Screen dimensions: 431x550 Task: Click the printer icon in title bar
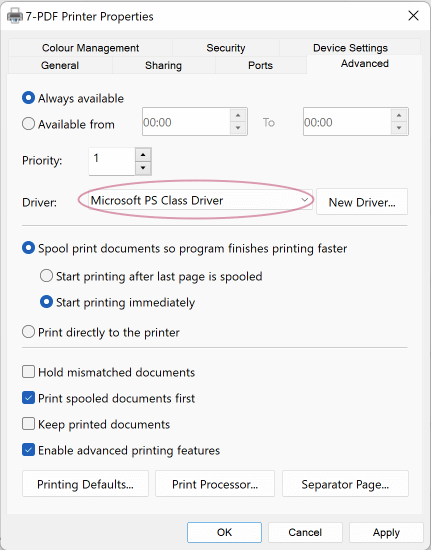[x=15, y=16]
